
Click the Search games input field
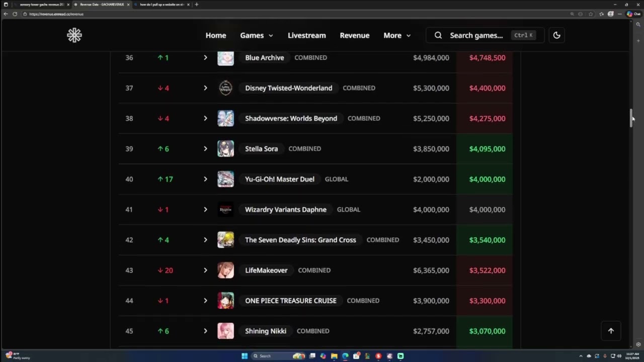tap(485, 35)
